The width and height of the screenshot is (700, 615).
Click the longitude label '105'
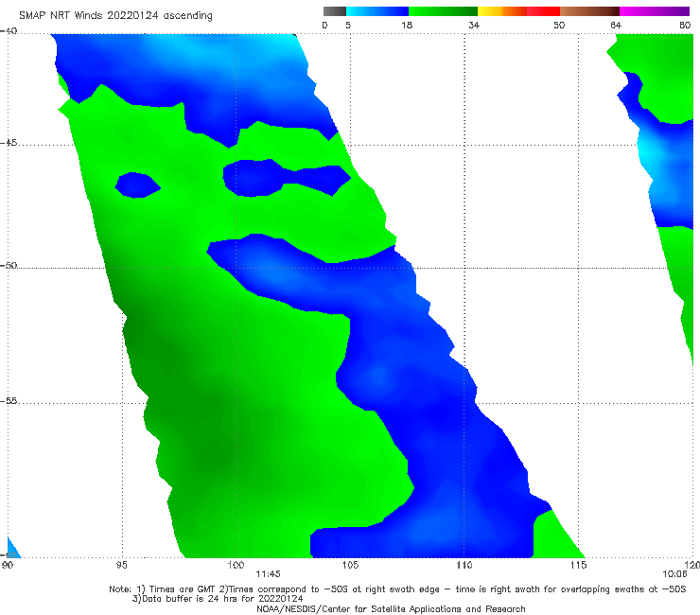350,566
